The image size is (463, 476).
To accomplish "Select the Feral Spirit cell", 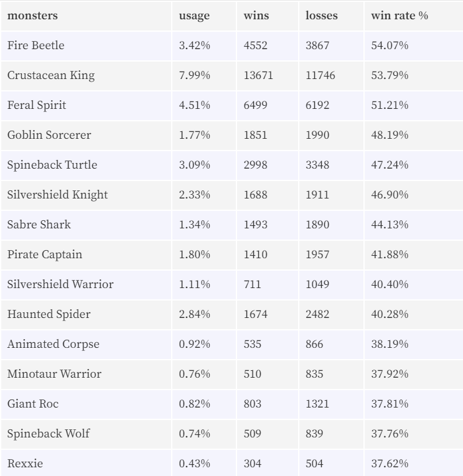I will (37, 105).
